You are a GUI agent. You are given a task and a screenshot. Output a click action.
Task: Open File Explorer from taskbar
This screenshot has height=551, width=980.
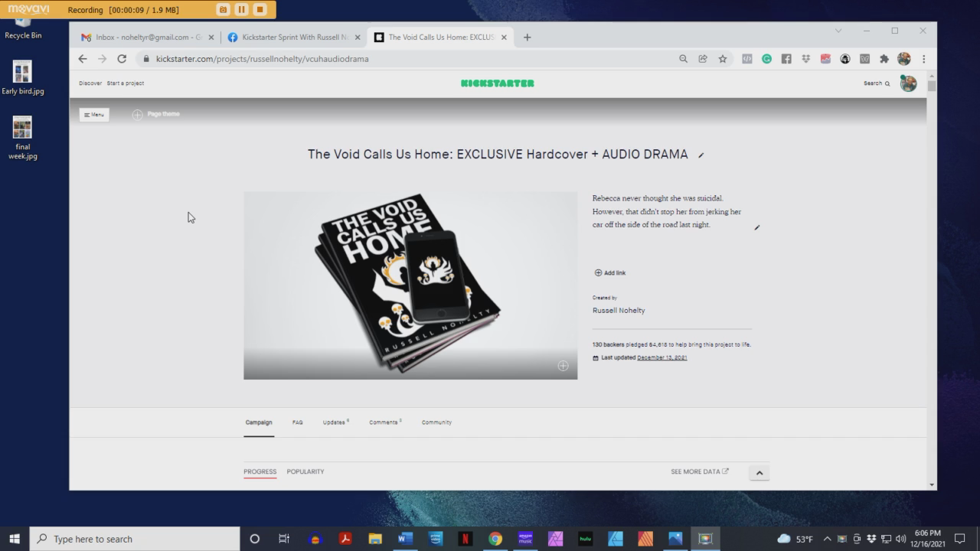pos(375,539)
